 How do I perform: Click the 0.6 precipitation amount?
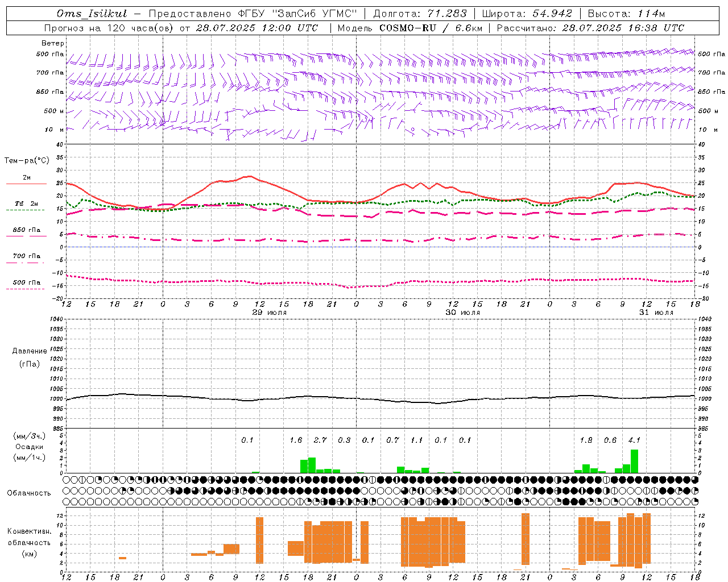610,440
